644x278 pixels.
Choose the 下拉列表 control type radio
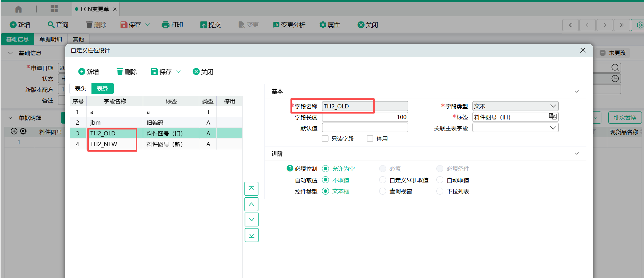tap(440, 191)
